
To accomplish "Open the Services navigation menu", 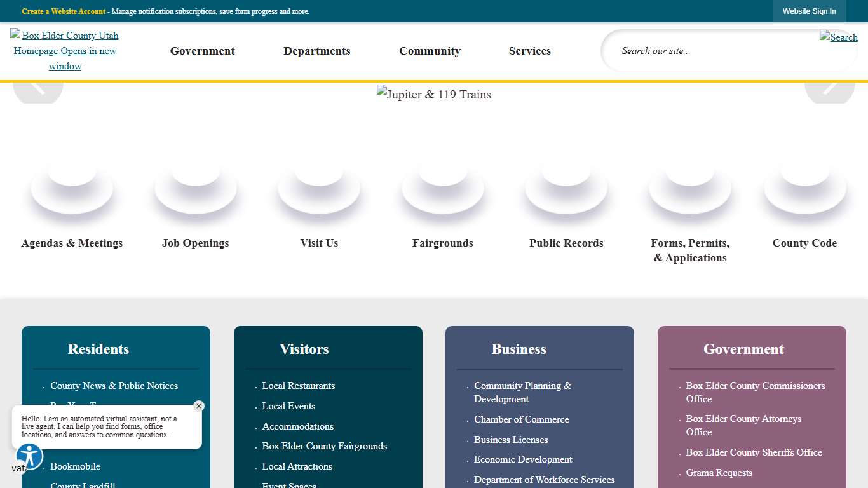I will pyautogui.click(x=529, y=51).
